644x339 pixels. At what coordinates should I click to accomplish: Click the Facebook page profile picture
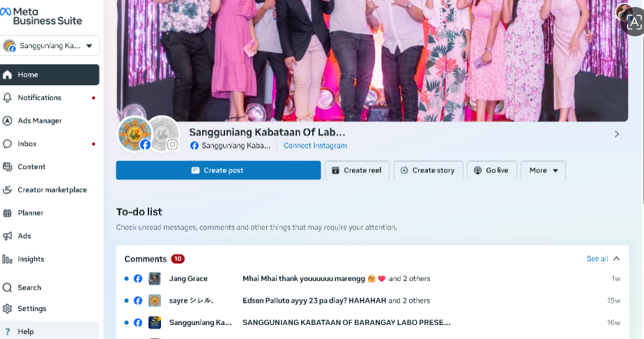point(135,134)
